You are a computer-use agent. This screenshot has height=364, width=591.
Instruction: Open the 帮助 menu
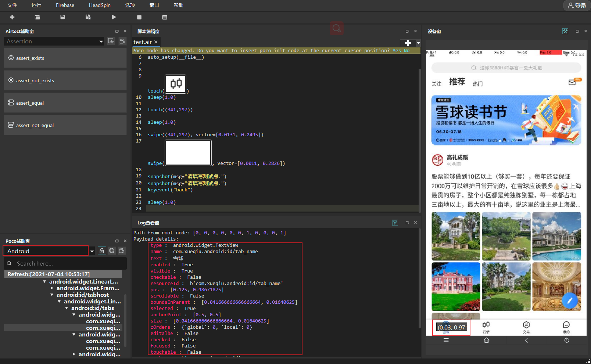179,5
